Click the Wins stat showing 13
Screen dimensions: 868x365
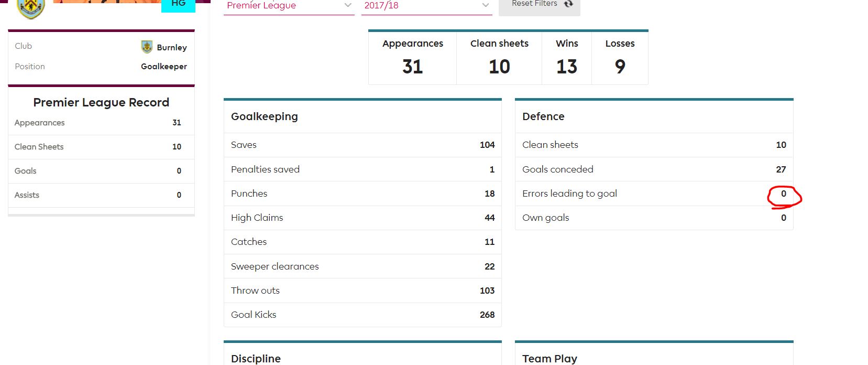(x=567, y=58)
